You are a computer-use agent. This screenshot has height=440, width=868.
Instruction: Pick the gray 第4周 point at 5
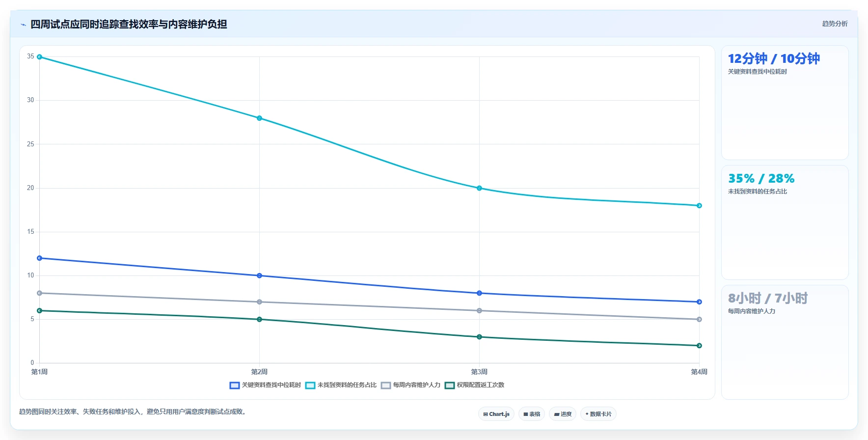coord(699,319)
